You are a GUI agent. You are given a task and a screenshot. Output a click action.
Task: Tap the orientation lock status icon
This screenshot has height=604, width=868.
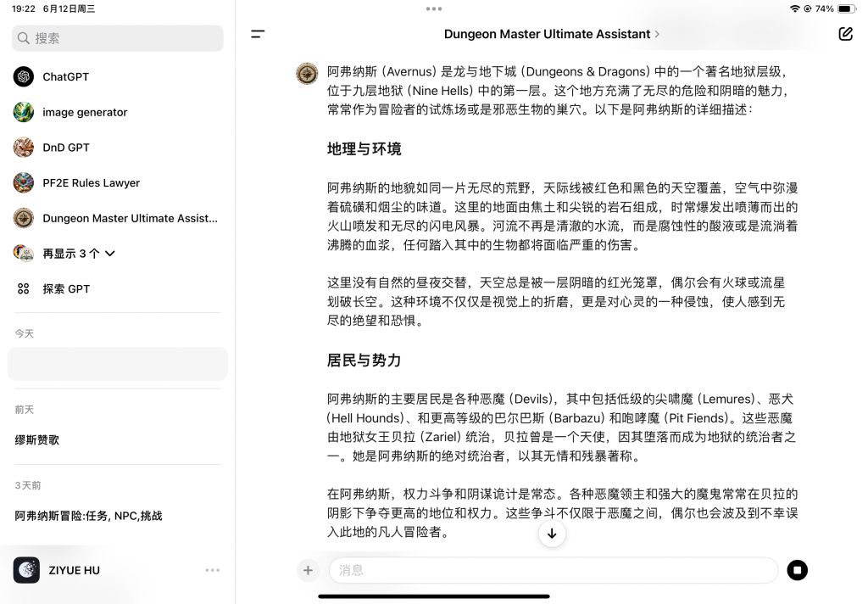808,8
